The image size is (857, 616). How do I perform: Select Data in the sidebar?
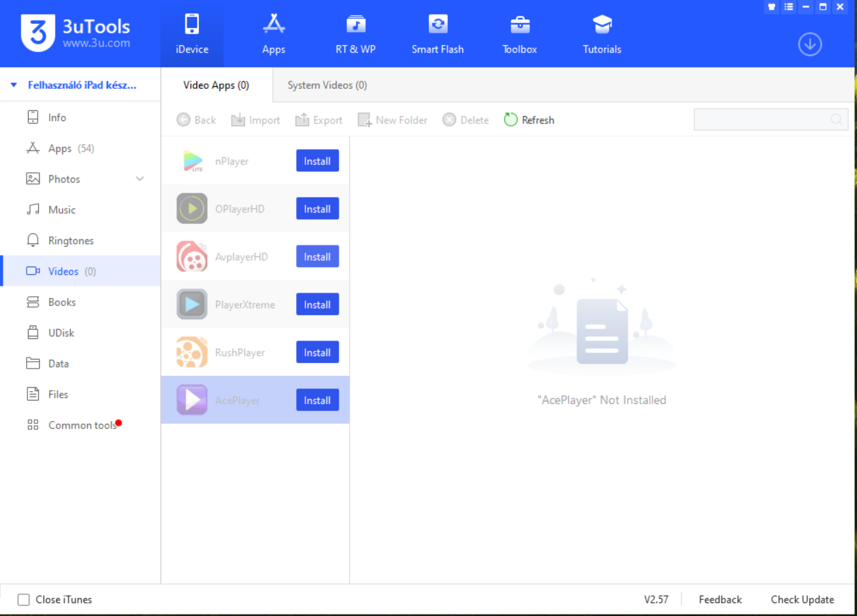(80, 364)
